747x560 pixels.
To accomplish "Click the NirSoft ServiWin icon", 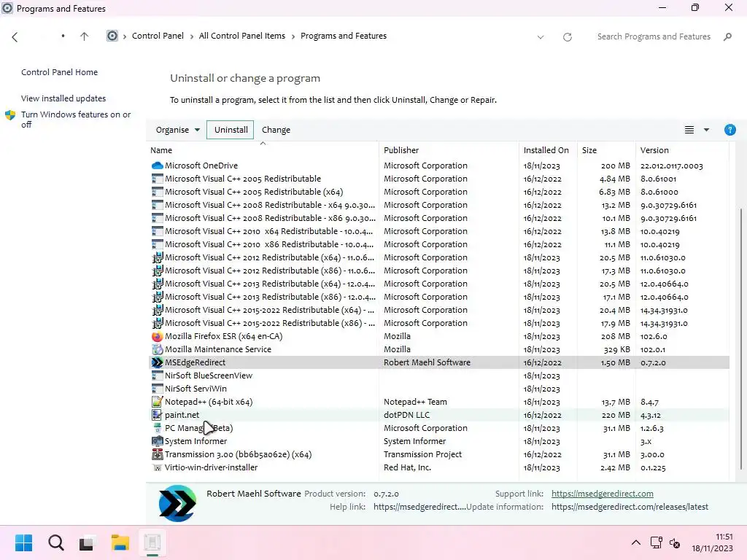I will (x=157, y=389).
